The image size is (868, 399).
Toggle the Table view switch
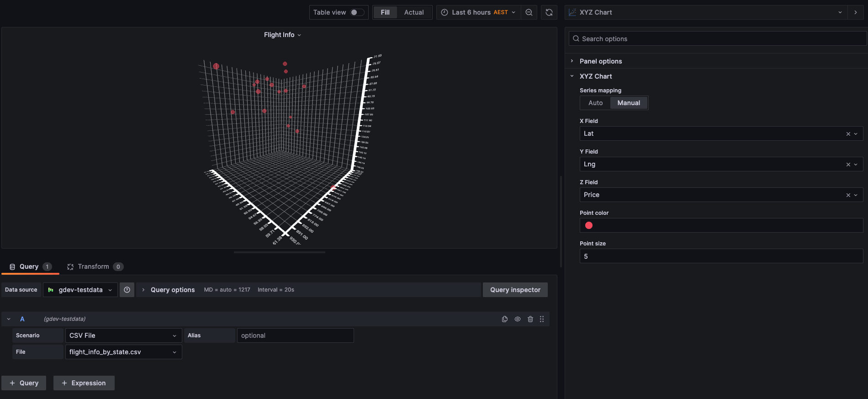(357, 12)
